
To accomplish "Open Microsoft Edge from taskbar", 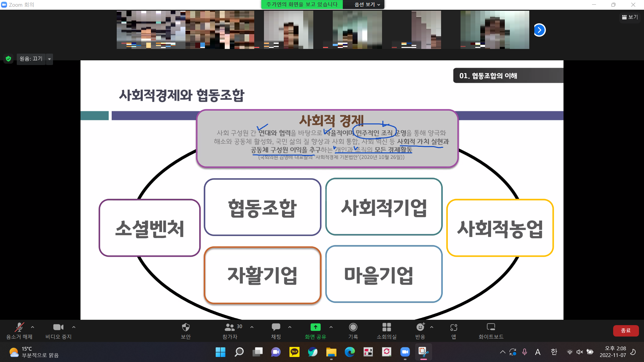I will click(350, 352).
